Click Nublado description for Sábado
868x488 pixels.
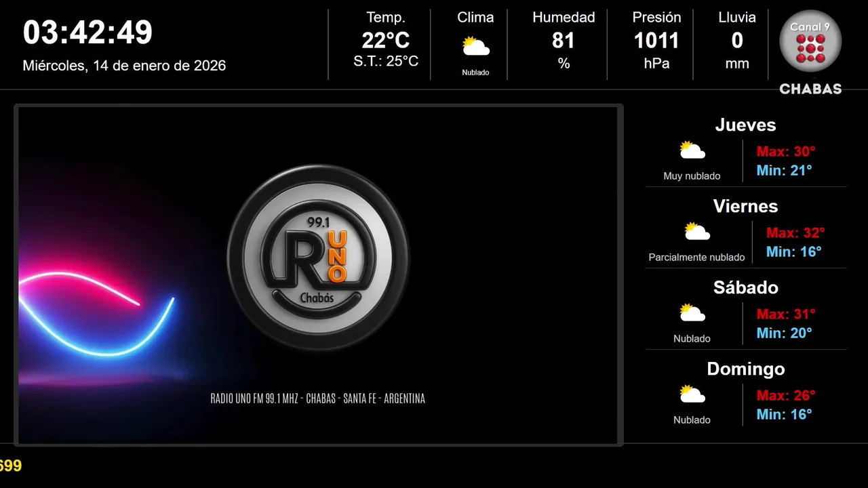pyautogui.click(x=692, y=339)
